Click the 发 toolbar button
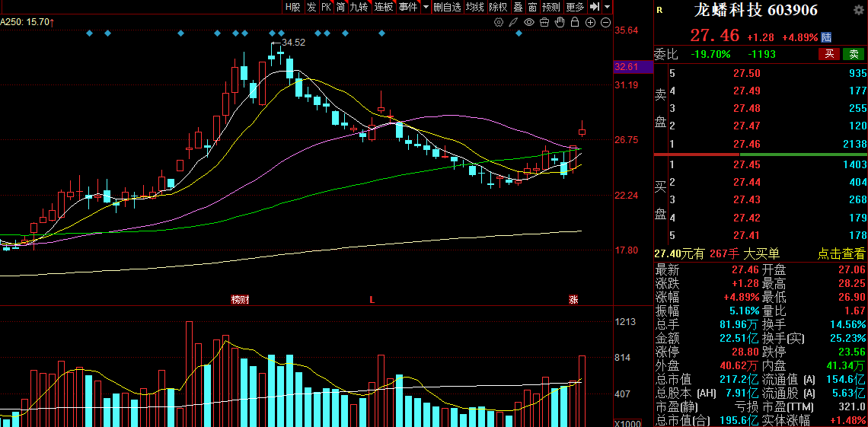The width and height of the screenshot is (868, 427). point(311,7)
